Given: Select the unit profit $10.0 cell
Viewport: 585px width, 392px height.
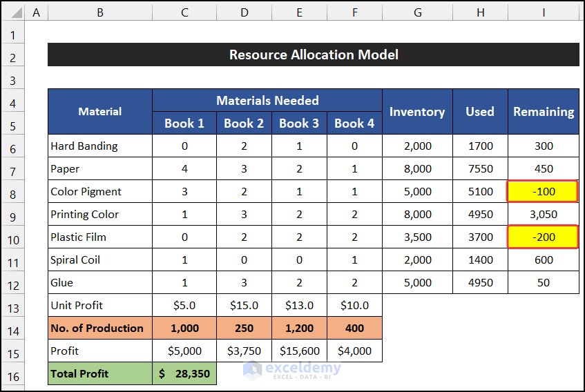Looking at the screenshot, I should [354, 305].
